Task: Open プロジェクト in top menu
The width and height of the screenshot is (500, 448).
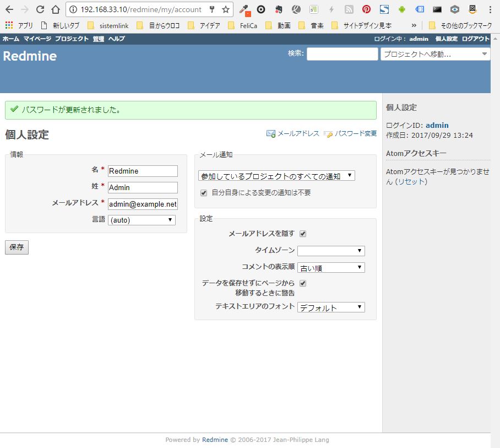Action: click(72, 39)
